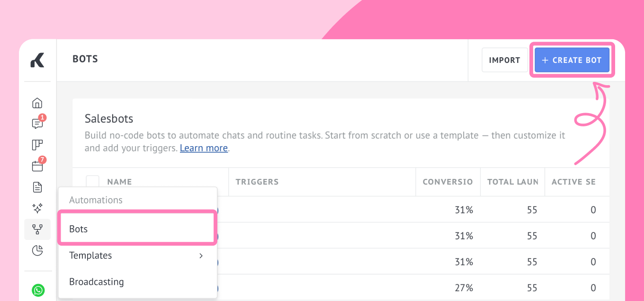The width and height of the screenshot is (644, 301).
Task: Tick the select-all checkbox beside NAME
Action: tap(92, 182)
